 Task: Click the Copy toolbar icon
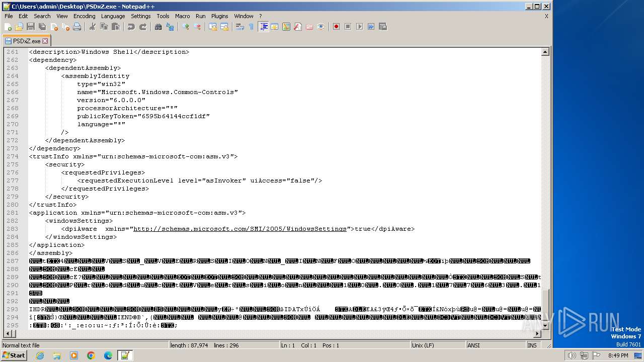[x=104, y=27]
